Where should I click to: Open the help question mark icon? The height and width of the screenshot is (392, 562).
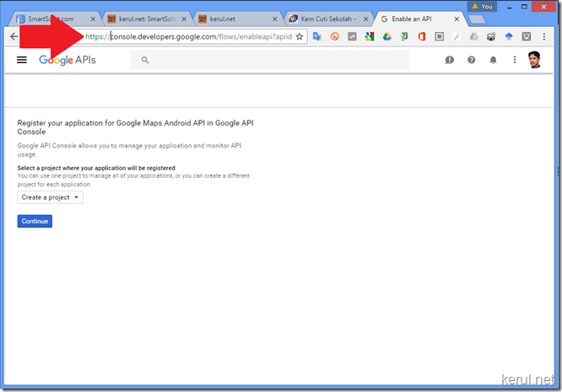point(472,60)
